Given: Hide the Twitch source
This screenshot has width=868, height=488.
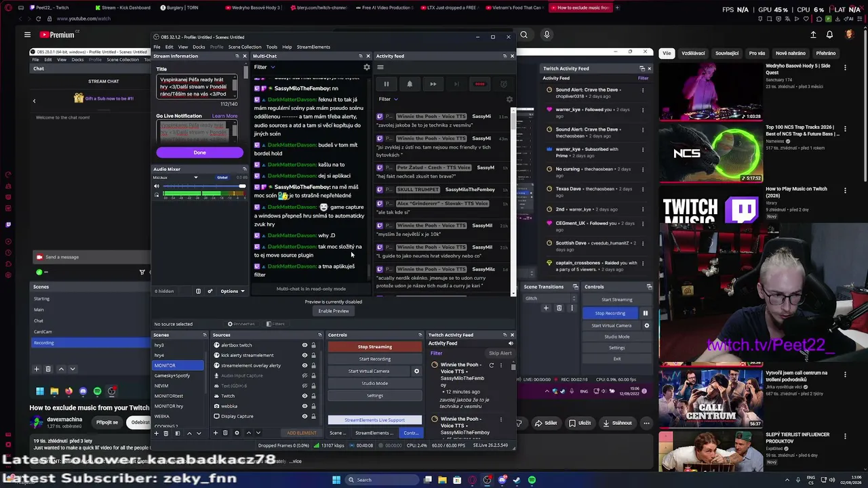Looking at the screenshot, I should tap(304, 396).
